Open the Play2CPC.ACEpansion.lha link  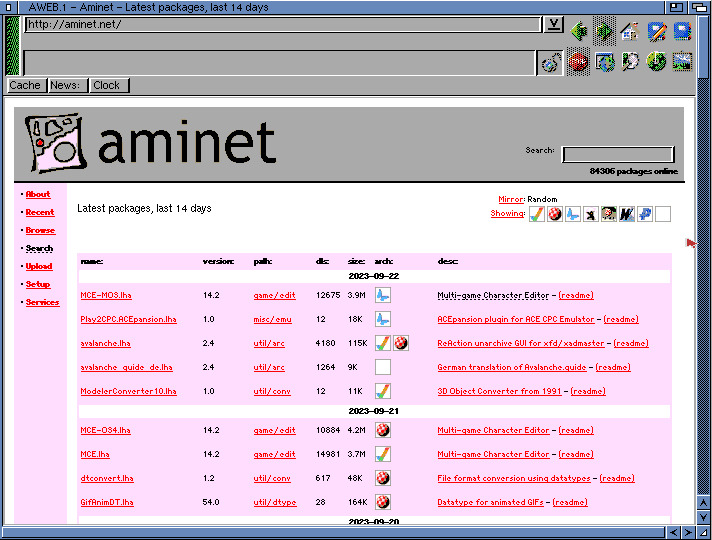point(129,319)
